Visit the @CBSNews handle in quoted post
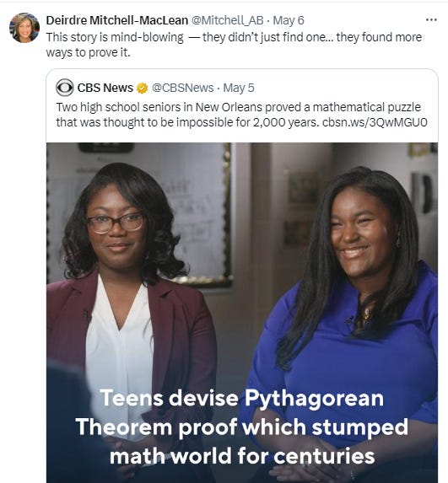Viewport: 448px width, 483px height. click(182, 88)
